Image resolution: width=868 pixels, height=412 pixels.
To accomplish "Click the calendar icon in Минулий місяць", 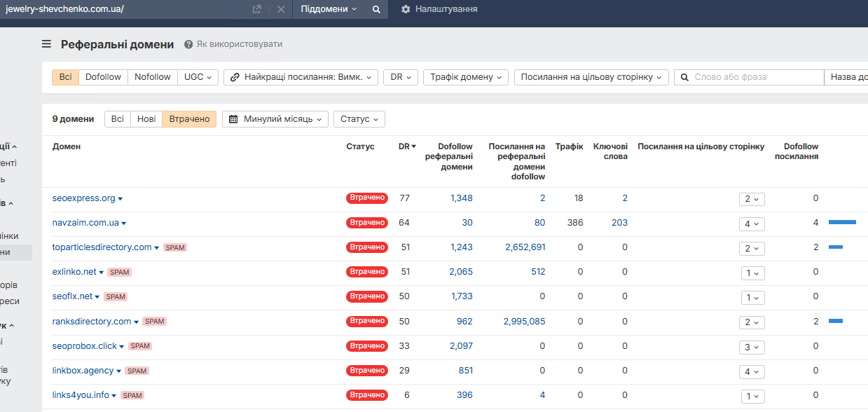I will tap(234, 119).
